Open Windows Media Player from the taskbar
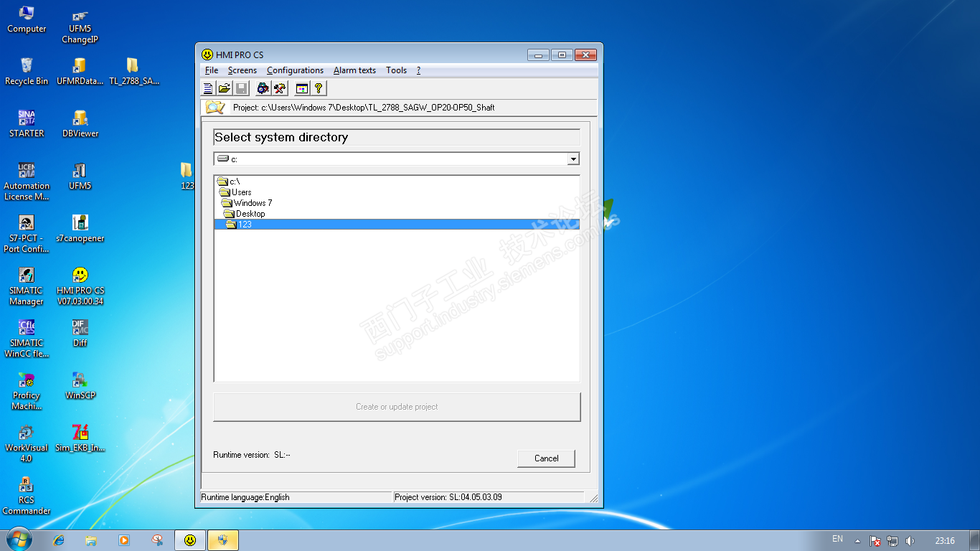This screenshot has height=551, width=980. [123, 540]
